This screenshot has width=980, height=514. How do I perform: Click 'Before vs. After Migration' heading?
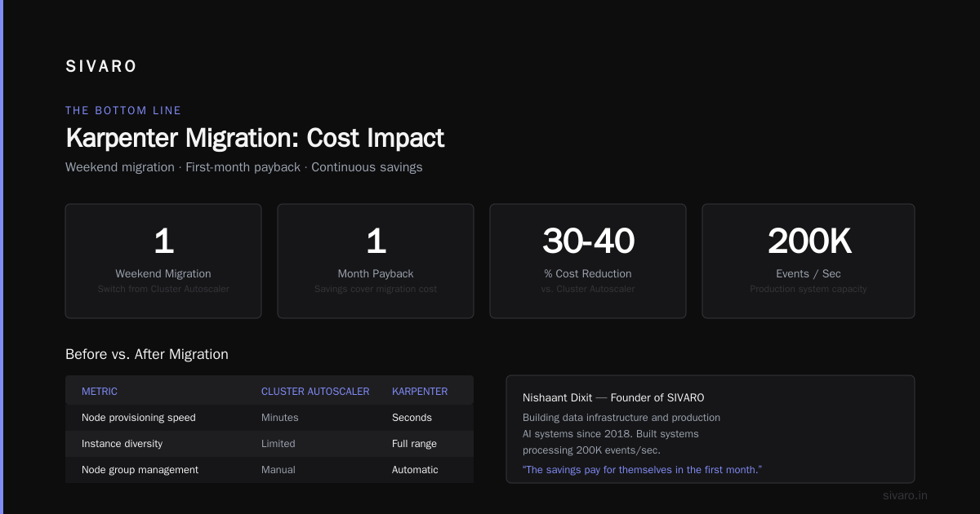tap(147, 354)
